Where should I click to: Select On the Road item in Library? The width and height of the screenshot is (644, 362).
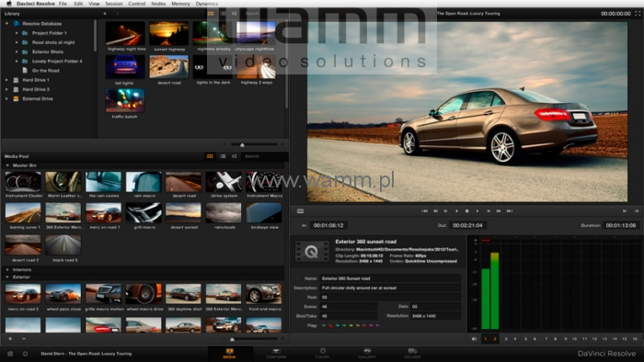[x=46, y=71]
